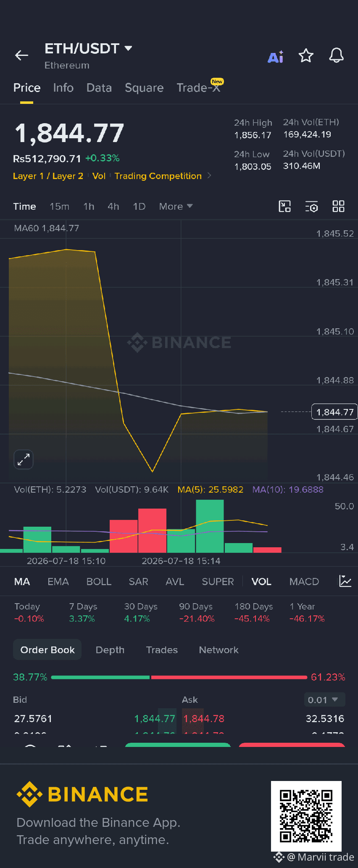Select the 1h interval
Viewport: 358px width, 868px height.
89,206
